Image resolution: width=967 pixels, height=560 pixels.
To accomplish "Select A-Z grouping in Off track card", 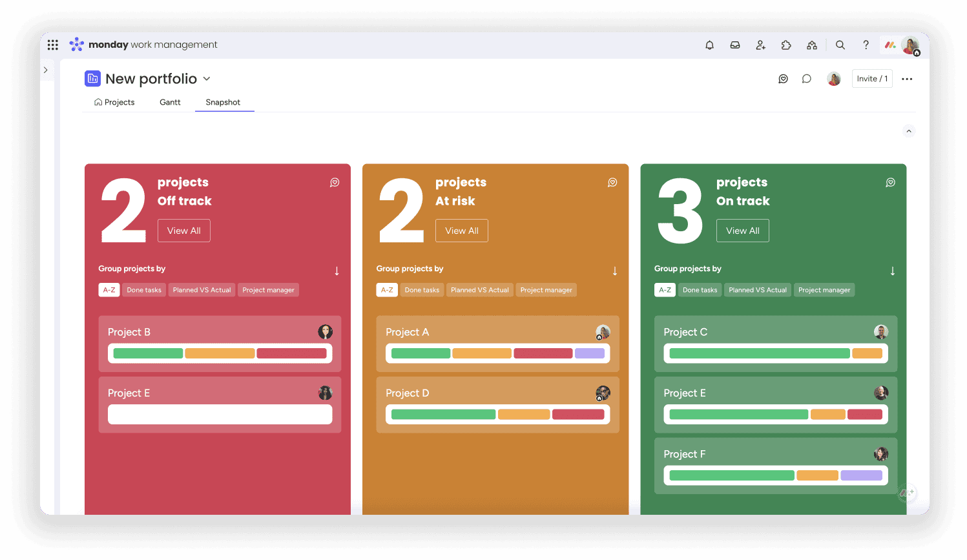I will [109, 290].
